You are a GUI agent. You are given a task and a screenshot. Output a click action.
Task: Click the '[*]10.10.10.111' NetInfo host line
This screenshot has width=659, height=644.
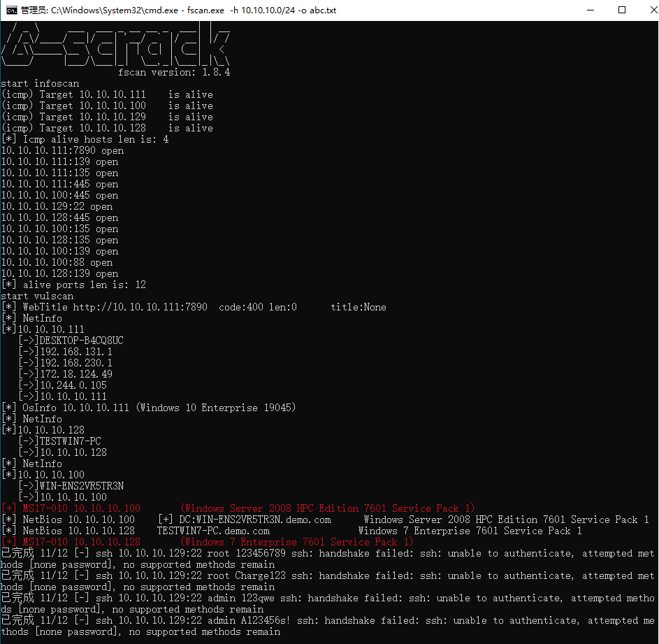point(43,329)
